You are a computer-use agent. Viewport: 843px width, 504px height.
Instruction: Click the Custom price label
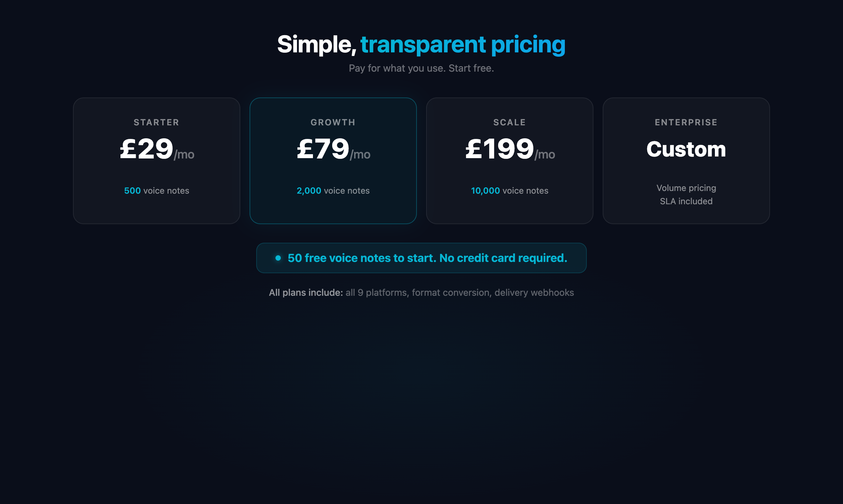pyautogui.click(x=686, y=149)
